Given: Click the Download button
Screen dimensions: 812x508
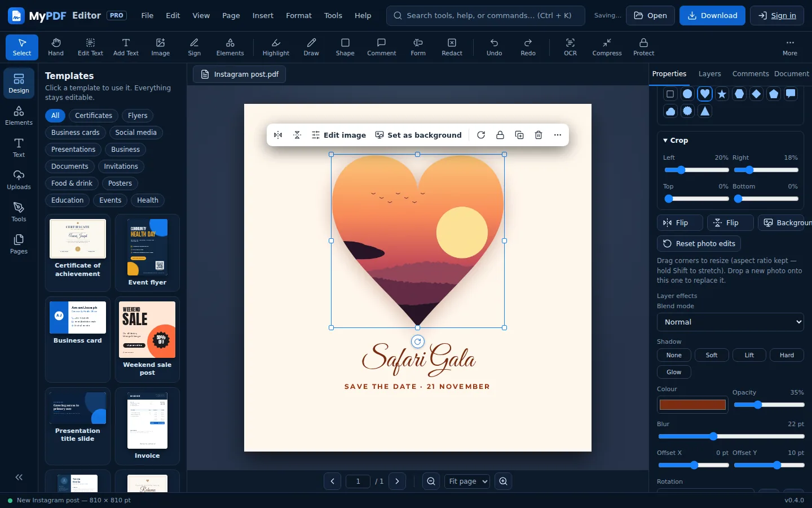Looking at the screenshot, I should pos(712,16).
